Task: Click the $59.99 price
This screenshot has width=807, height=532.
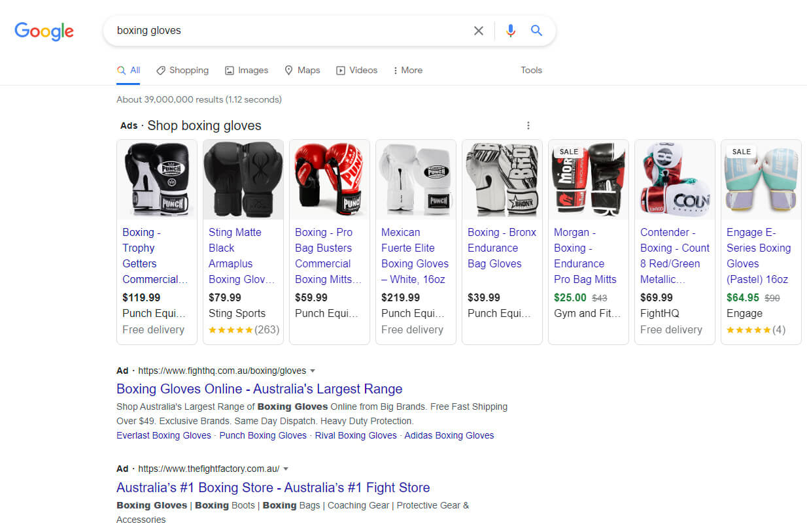Action: [x=311, y=297]
